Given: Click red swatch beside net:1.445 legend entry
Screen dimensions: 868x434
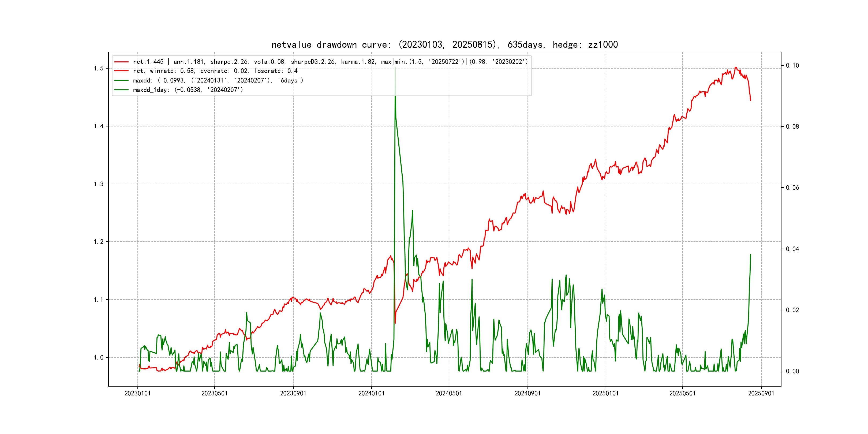Looking at the screenshot, I should (x=121, y=62).
